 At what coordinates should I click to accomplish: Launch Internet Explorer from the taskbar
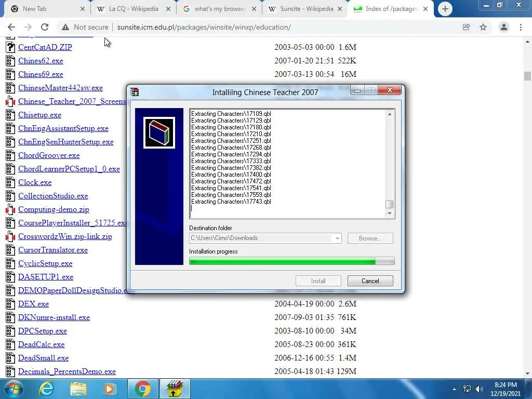pos(46,389)
